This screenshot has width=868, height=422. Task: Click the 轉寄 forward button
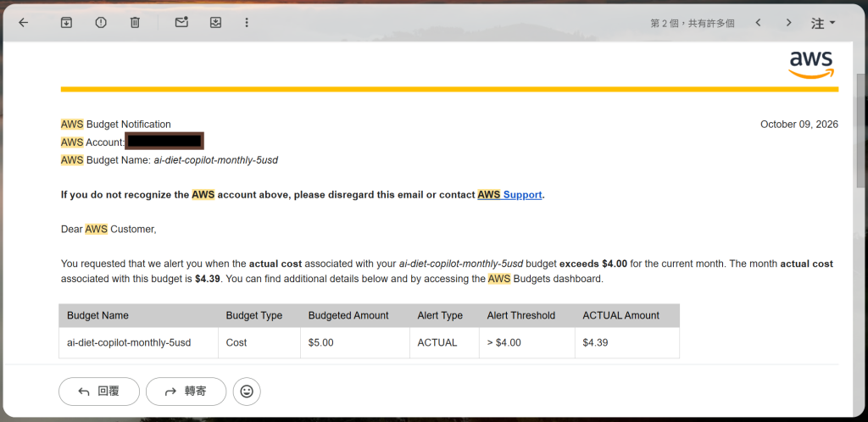click(186, 391)
